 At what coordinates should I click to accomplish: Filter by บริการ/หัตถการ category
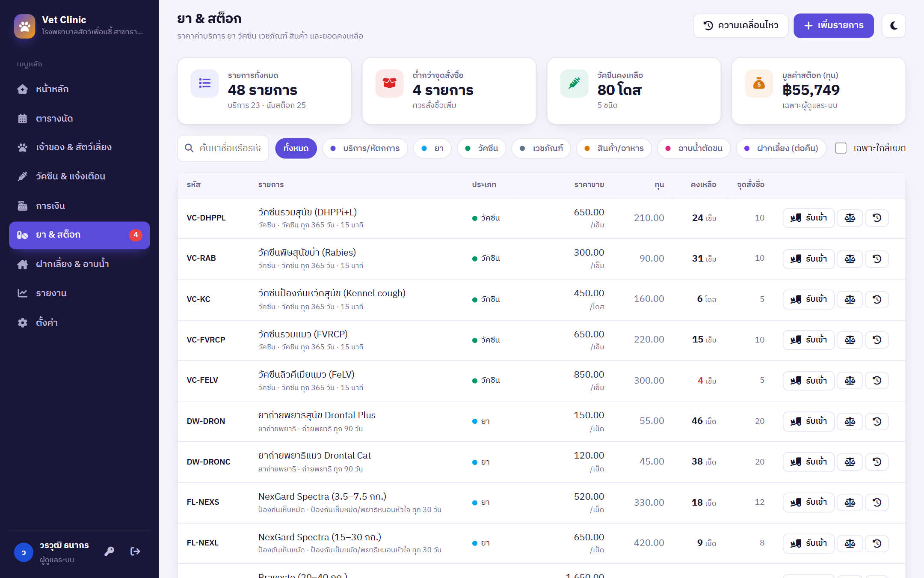pos(365,148)
